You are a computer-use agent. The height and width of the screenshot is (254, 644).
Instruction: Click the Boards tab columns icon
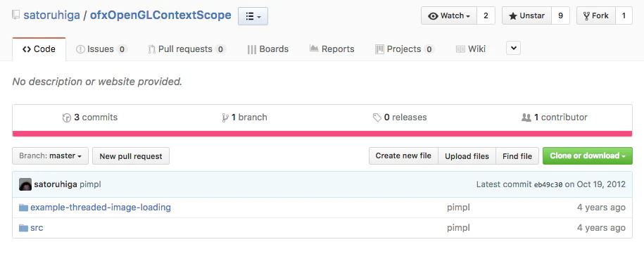coord(252,50)
